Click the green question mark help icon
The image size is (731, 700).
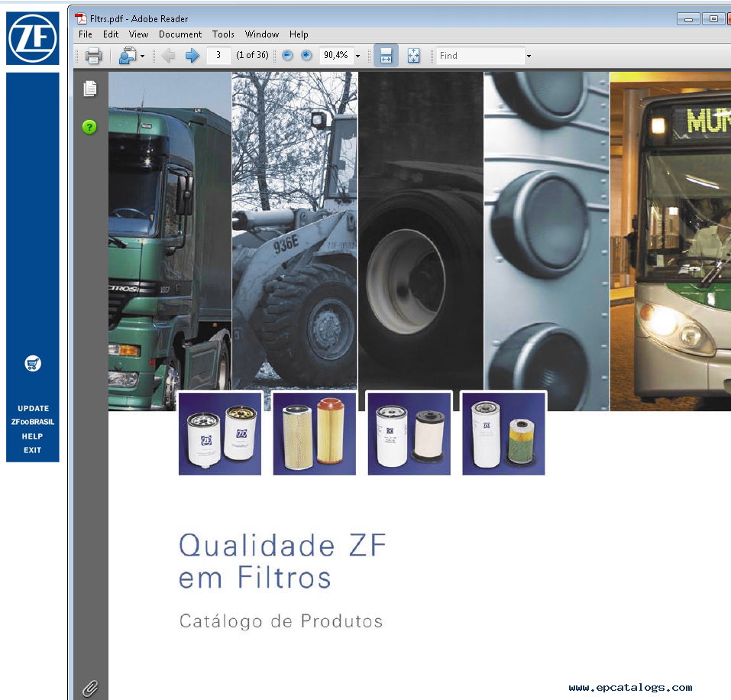89,127
